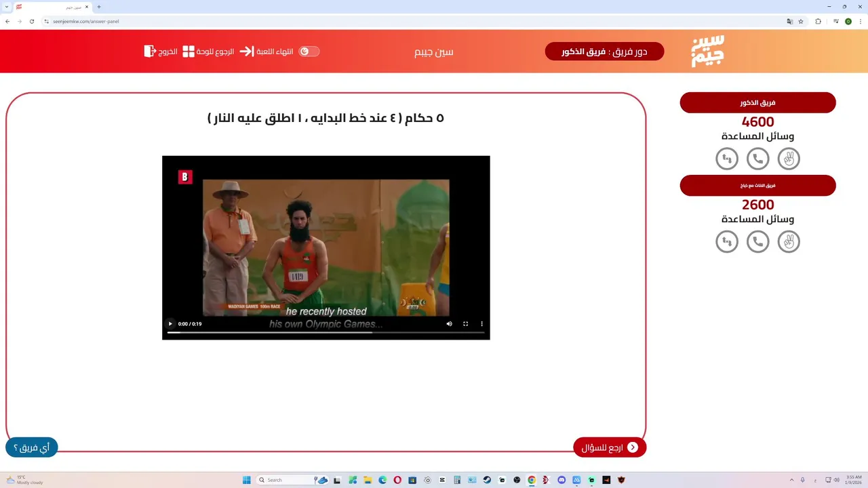Click ارجع للسؤال to return to question
Image resolution: width=868 pixels, height=488 pixels.
click(x=610, y=447)
